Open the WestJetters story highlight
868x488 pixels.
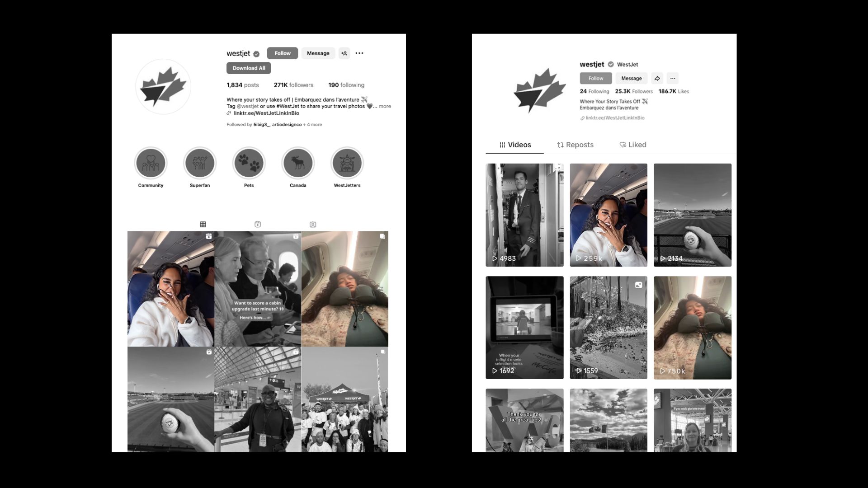(347, 163)
